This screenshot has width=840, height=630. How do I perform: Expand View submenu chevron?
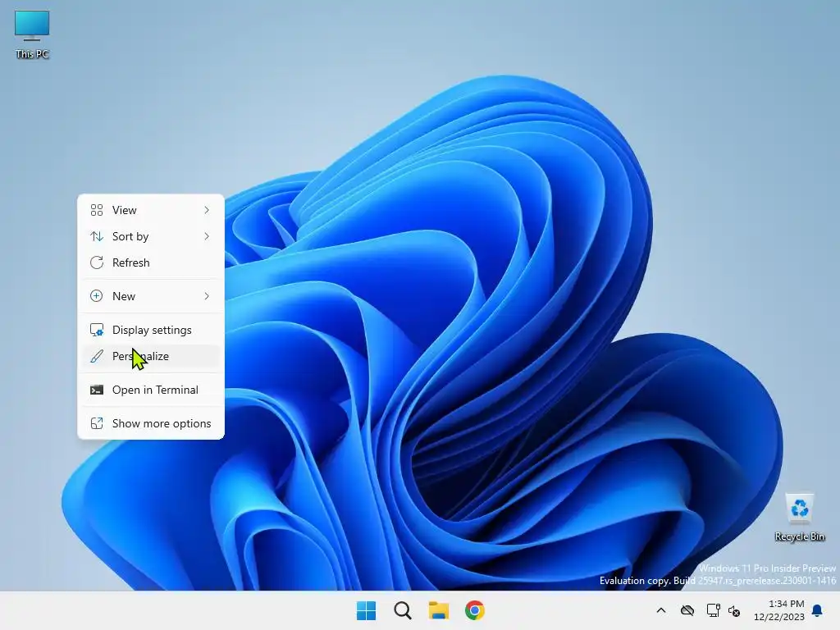(207, 210)
